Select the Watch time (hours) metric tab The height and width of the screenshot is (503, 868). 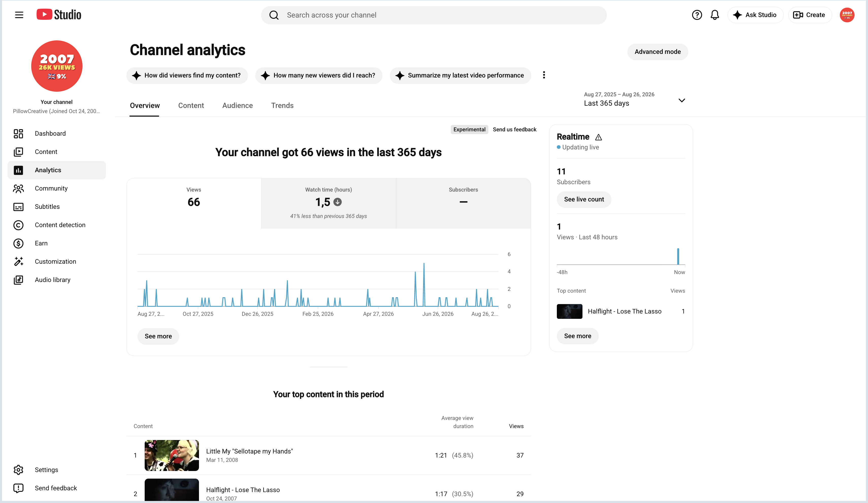tap(329, 203)
